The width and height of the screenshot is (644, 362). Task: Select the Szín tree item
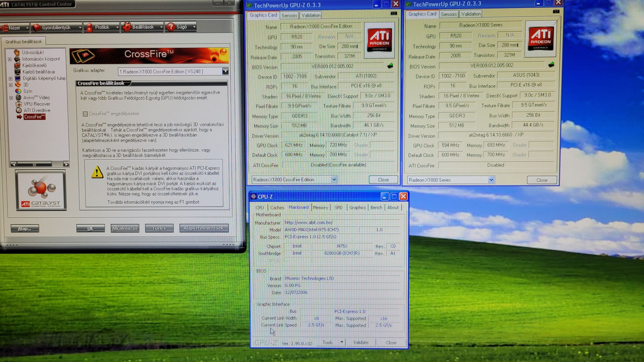point(27,91)
